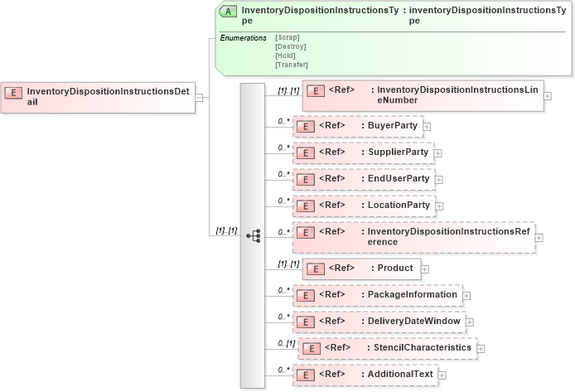Collapse the InventoryDispositionInstructionsDetail root node
This screenshot has width=575, height=392.
point(200,97)
